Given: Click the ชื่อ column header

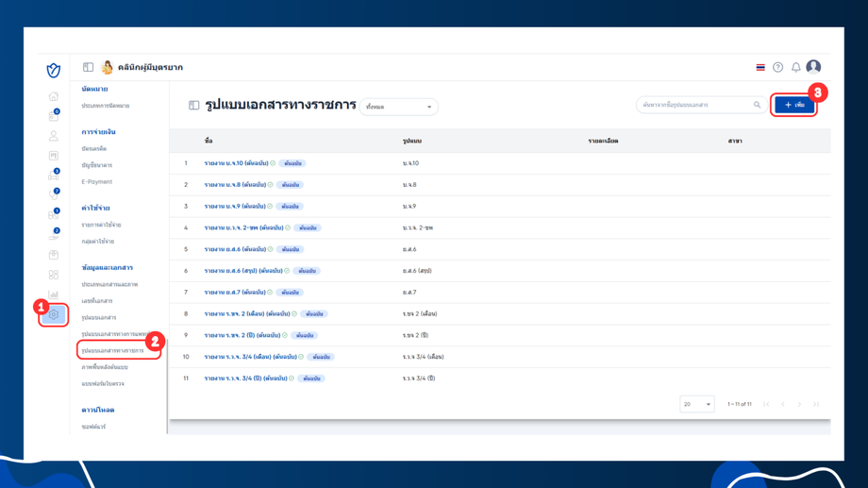Looking at the screenshot, I should [209, 141].
